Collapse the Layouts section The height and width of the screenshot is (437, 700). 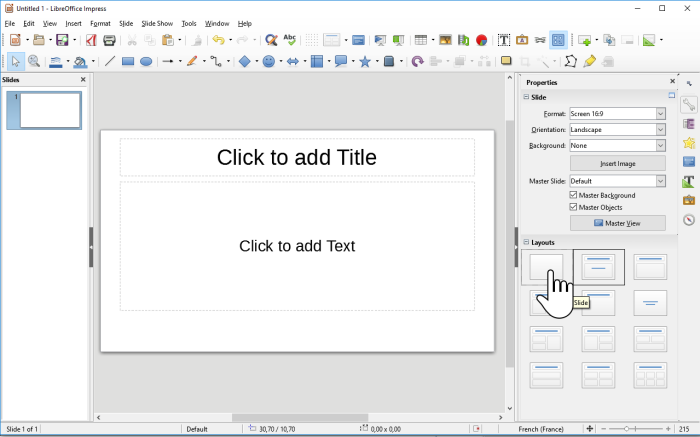point(526,242)
